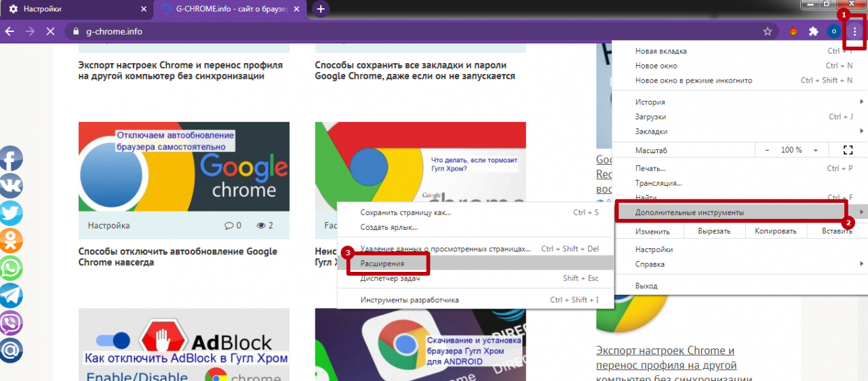Open article Способы сохранить все закладки и пароли
868x381 pixels.
415,71
